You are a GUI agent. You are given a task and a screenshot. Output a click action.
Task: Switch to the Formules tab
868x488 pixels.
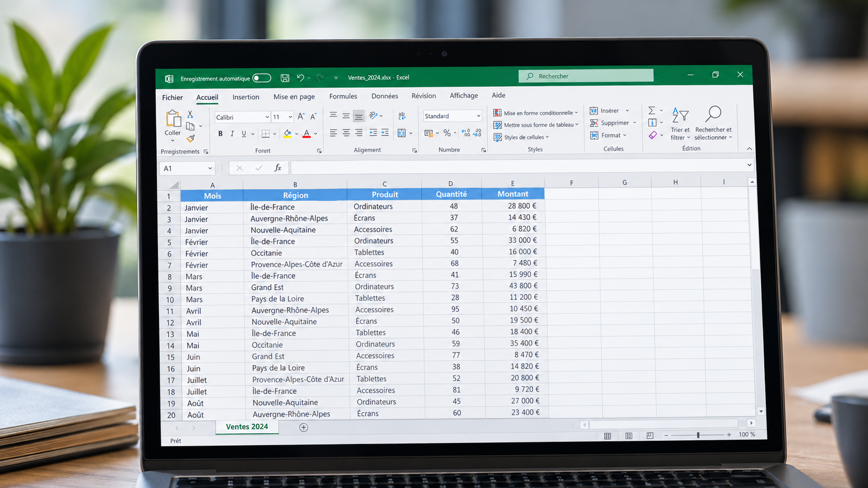343,97
